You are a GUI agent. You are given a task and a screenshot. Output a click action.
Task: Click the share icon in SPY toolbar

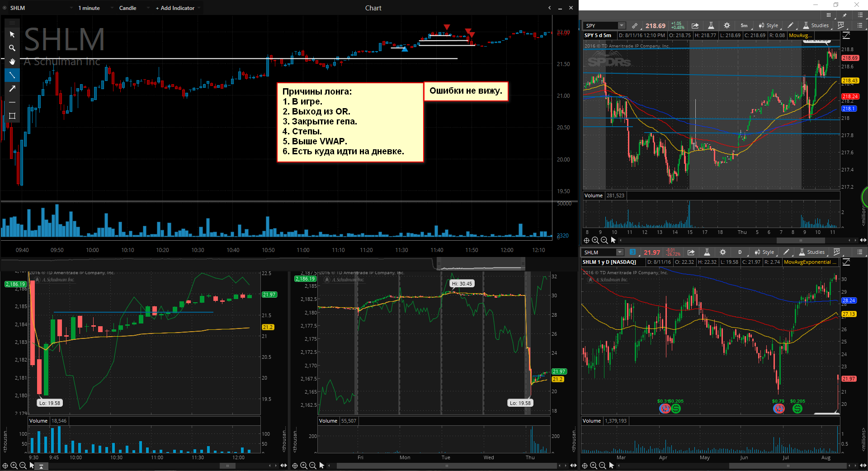coord(695,25)
